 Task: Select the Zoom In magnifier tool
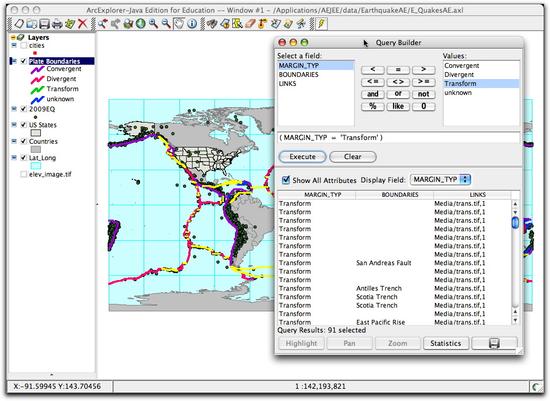click(153, 24)
